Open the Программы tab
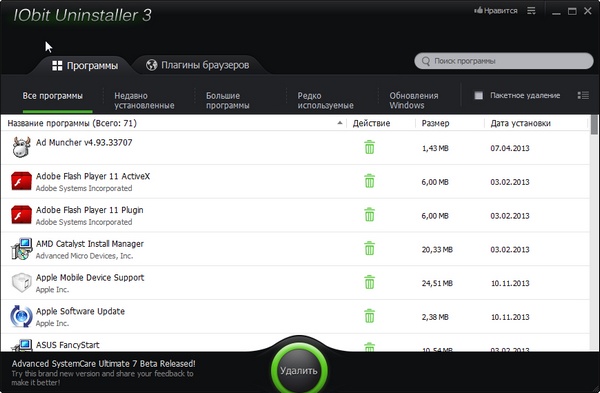 click(x=85, y=65)
